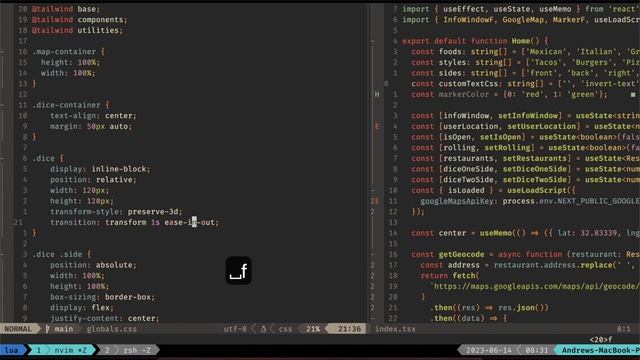
Task: Click setInfoWindow in useState line
Action: [x=530, y=116]
